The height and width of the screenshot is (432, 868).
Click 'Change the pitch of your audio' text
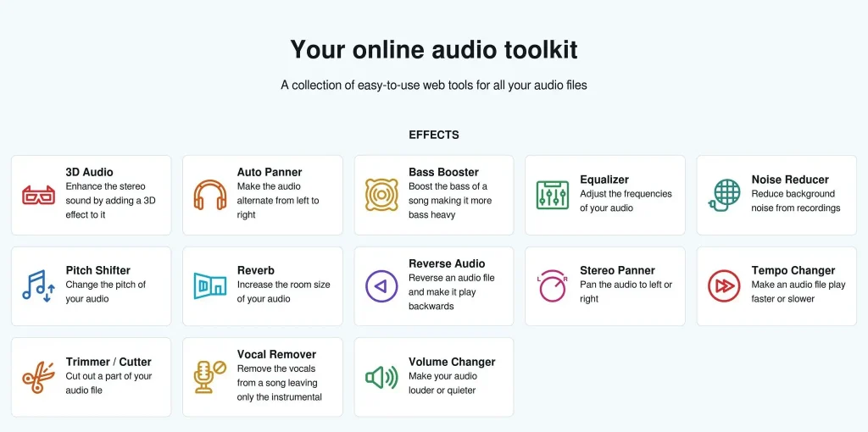coord(106,291)
